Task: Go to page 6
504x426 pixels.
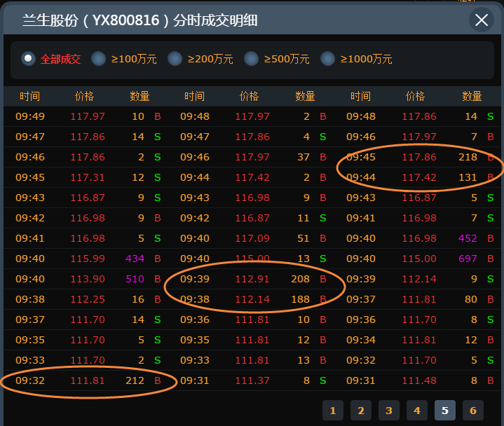Action: (473, 411)
